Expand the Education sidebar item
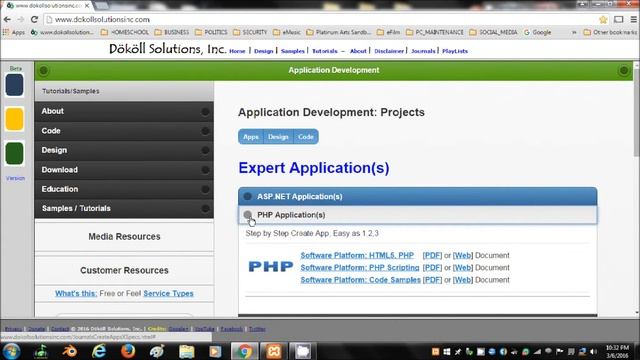This screenshot has width=640, height=360. (x=124, y=189)
